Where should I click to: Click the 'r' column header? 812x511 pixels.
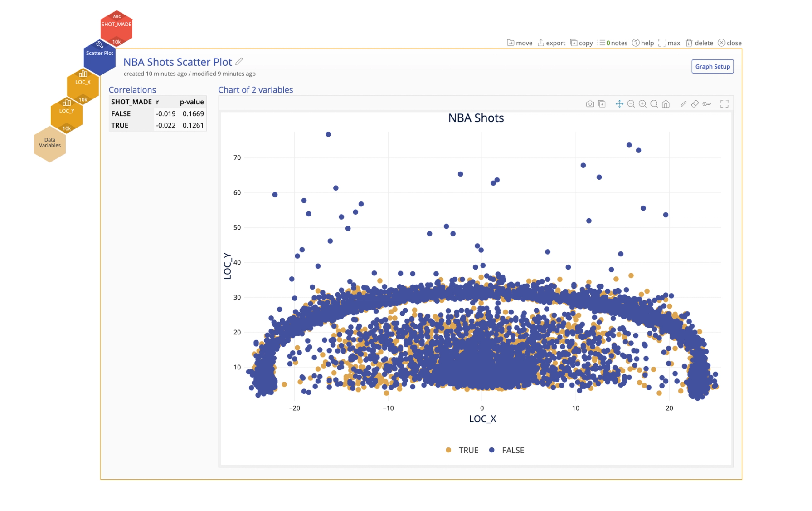[158, 102]
